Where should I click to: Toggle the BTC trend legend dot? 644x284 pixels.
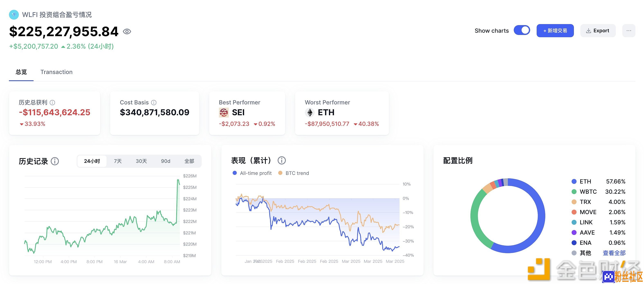pyautogui.click(x=280, y=173)
